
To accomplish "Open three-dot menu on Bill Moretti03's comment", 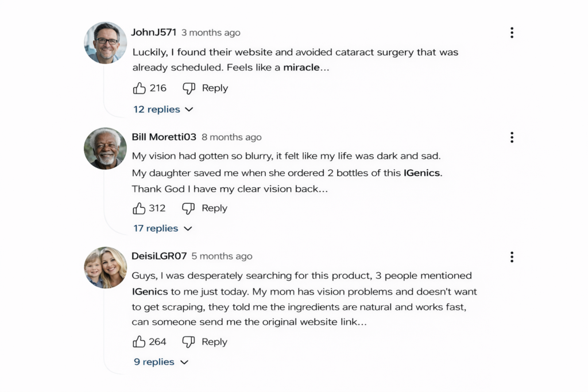I will click(x=512, y=137).
